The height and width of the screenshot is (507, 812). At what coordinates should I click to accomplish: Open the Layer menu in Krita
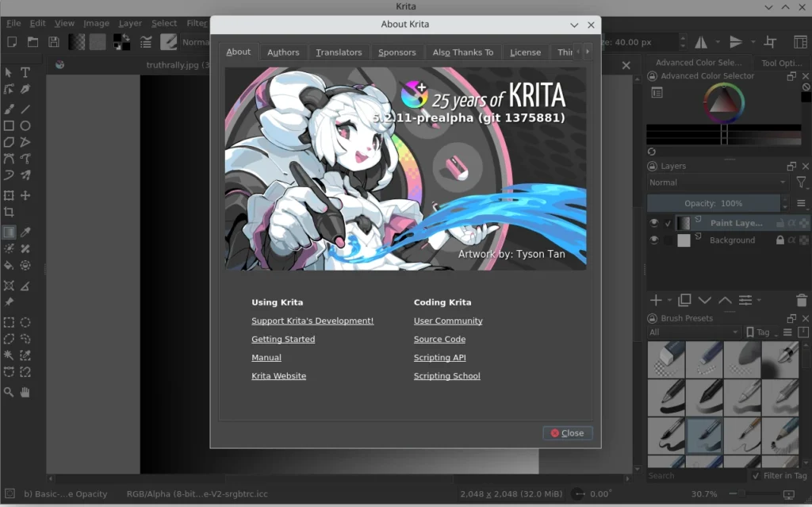click(x=130, y=23)
